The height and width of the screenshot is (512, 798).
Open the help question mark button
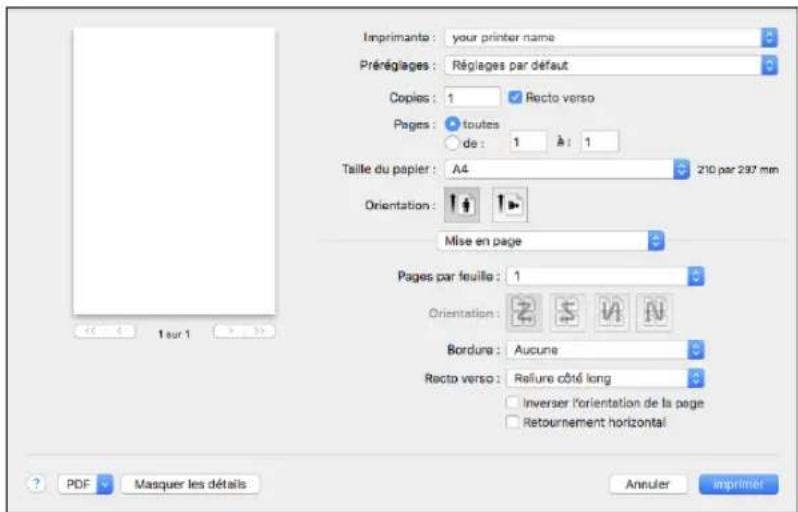36,483
